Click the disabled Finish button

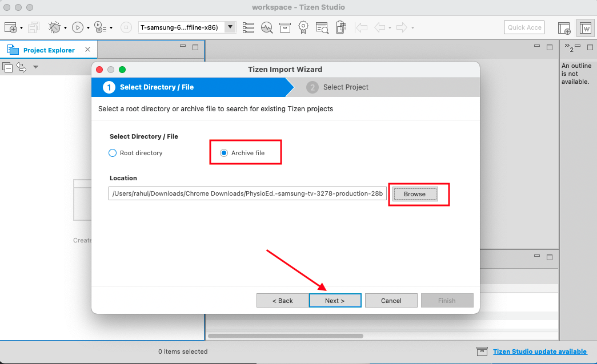tap(447, 301)
